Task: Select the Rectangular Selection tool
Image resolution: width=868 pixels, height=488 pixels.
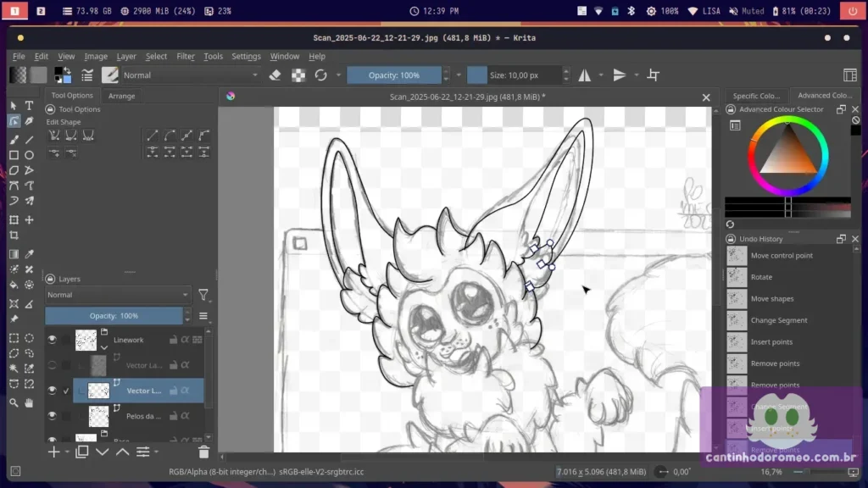Action: click(14, 337)
